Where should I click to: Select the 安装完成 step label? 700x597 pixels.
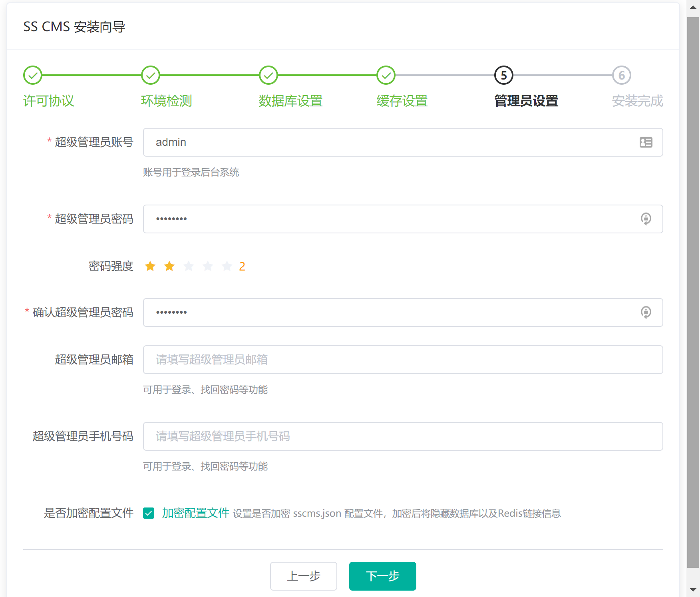coord(637,101)
